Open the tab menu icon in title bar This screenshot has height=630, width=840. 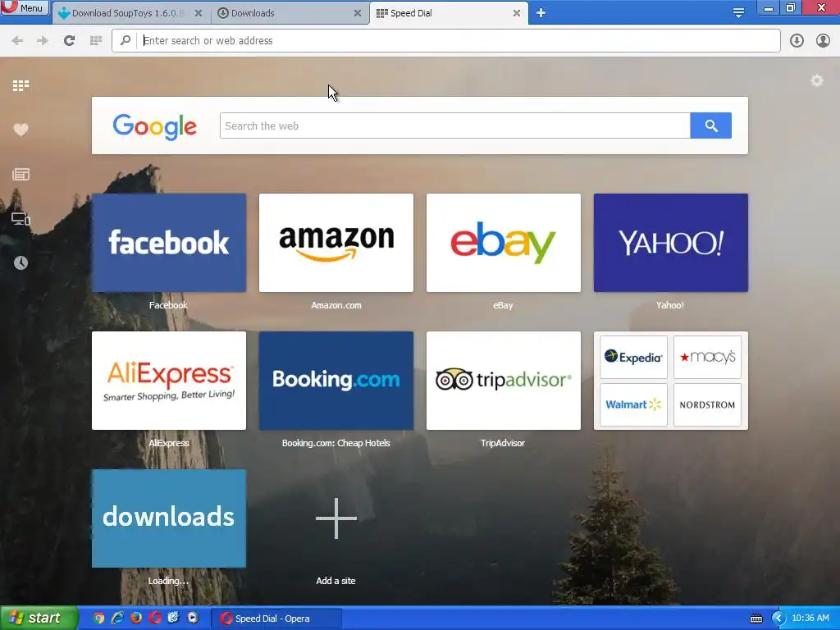point(738,13)
